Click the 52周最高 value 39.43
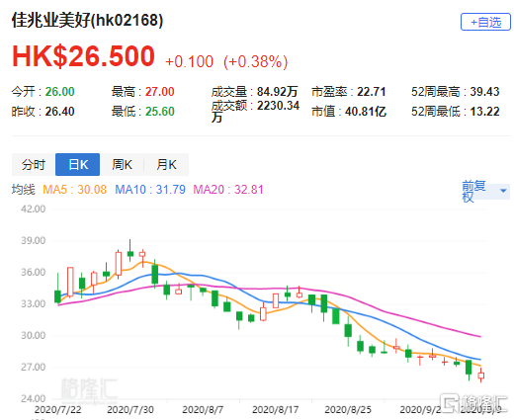Viewport: 514px width, 420px height. tap(484, 92)
